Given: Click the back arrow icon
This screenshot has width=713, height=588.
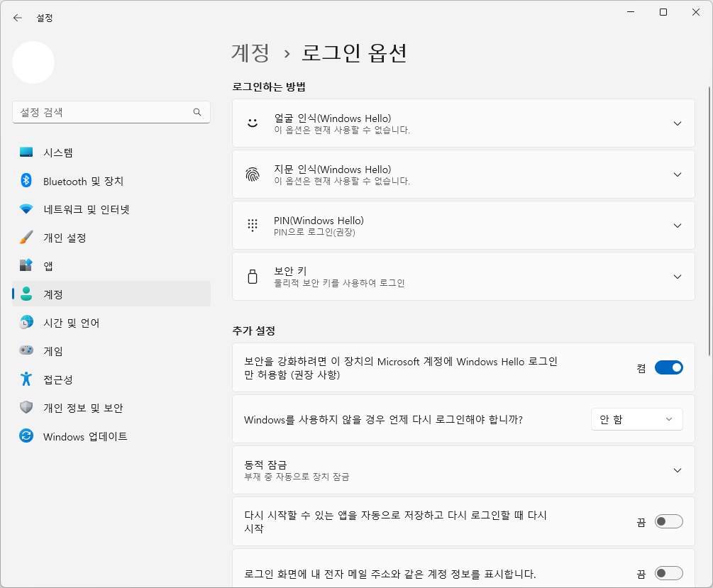Looking at the screenshot, I should pyautogui.click(x=18, y=18).
